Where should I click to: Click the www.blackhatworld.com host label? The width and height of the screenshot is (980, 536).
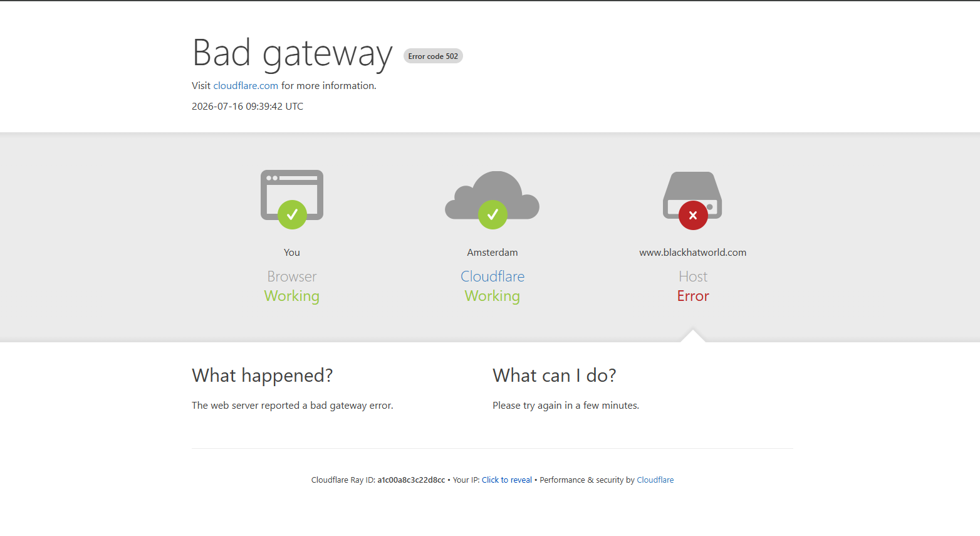[693, 253]
